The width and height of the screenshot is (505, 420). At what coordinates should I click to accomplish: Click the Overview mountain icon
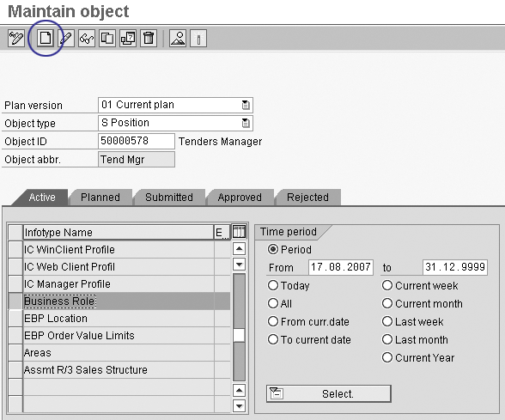(178, 39)
